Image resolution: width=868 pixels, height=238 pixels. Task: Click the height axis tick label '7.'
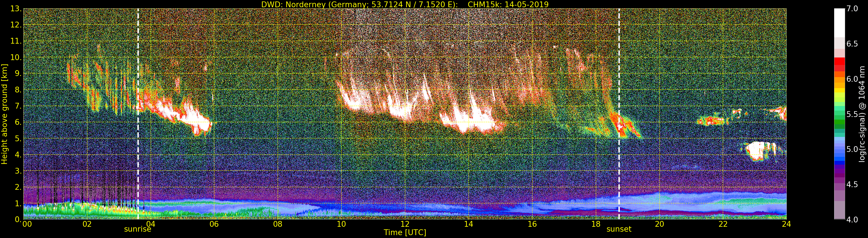[18, 106]
